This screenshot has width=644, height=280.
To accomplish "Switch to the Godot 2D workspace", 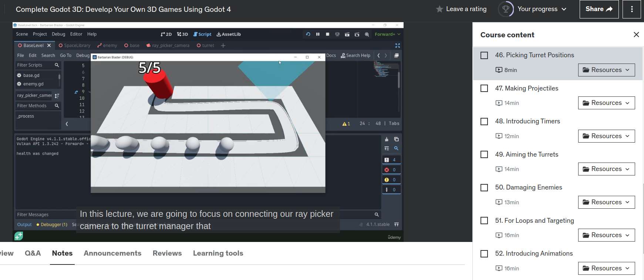I will (x=166, y=34).
